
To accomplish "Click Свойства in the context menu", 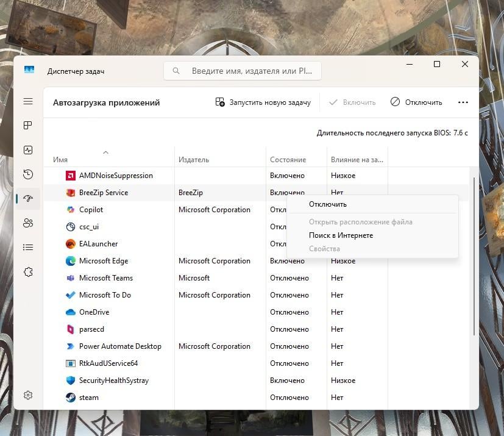I will [372, 249].
